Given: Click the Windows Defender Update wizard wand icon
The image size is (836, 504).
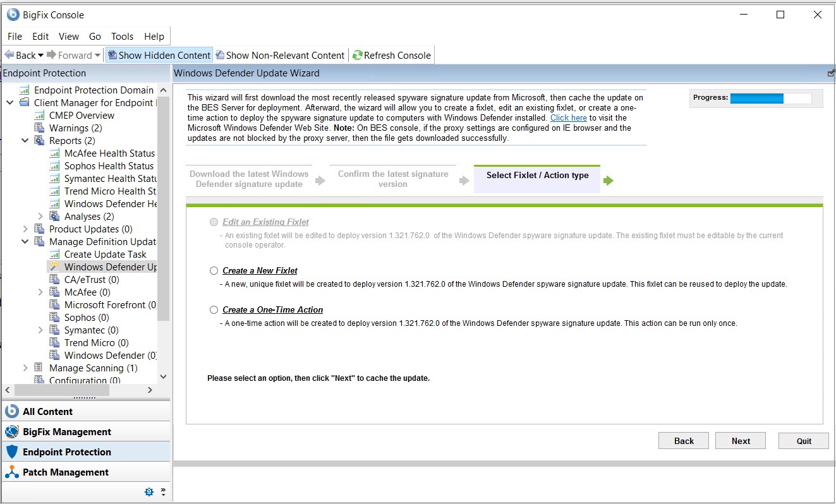Looking at the screenshot, I should coord(54,267).
